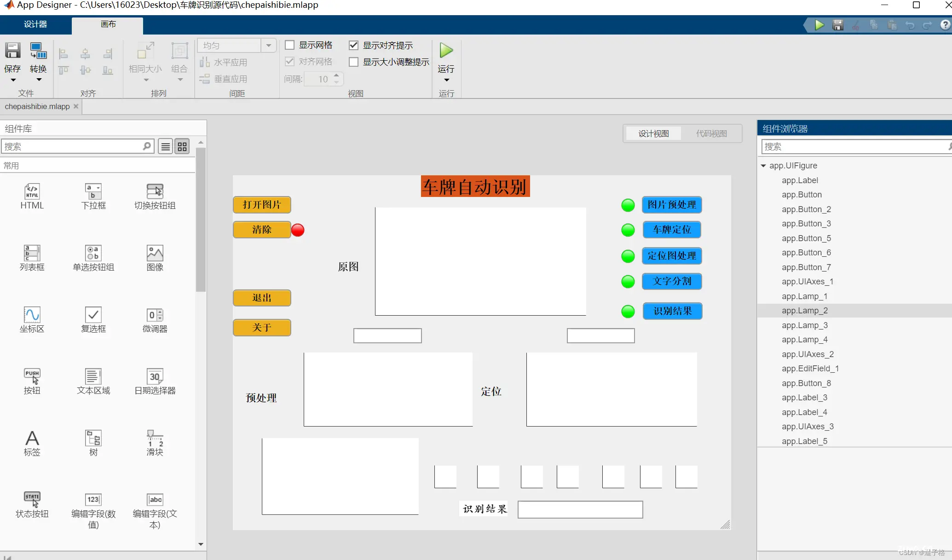Enable the 显示网格 show grid checkbox

290,45
